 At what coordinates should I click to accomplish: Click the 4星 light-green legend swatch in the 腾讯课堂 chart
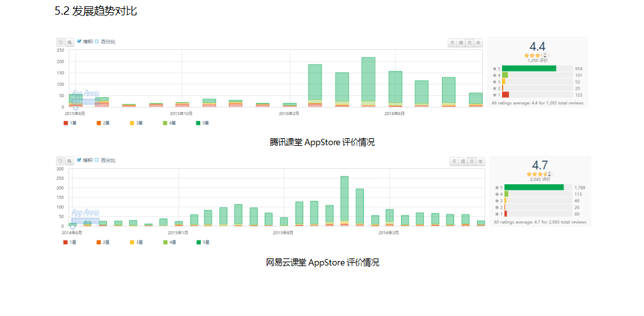pos(165,123)
